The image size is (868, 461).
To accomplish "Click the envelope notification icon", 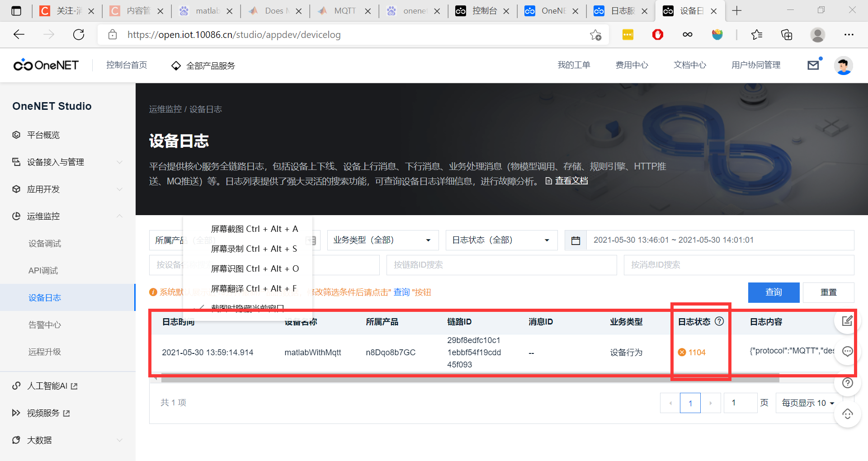I will tap(813, 65).
